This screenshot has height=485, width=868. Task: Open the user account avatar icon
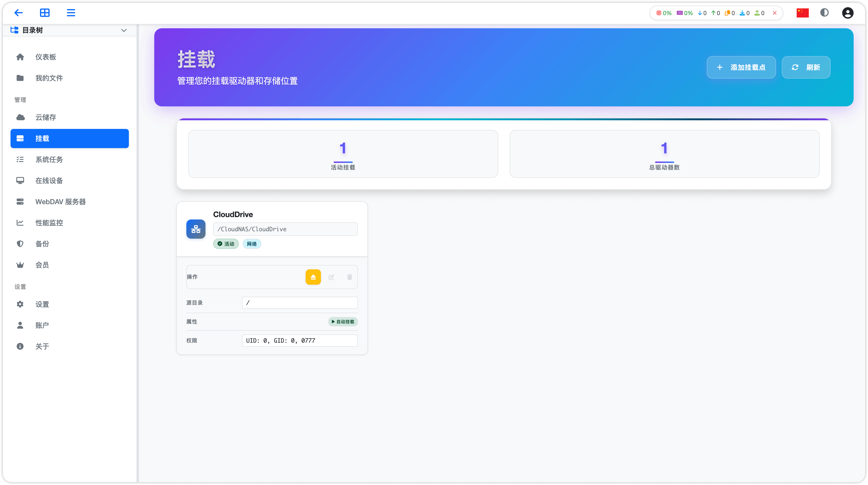tap(847, 13)
